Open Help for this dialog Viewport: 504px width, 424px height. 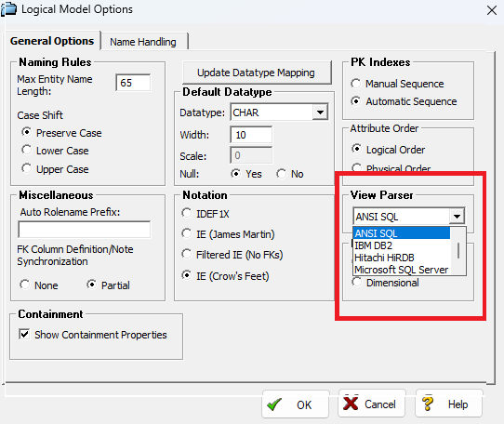pos(449,404)
